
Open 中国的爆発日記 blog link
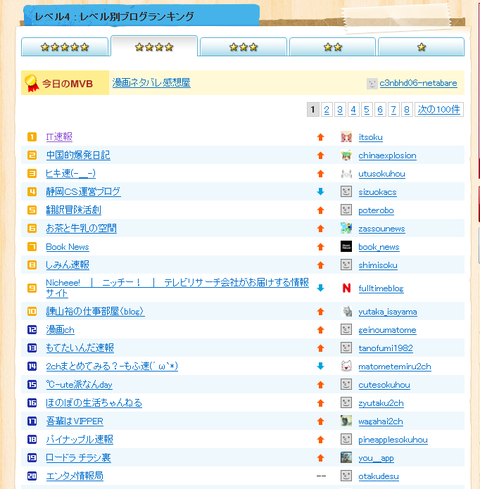pyautogui.click(x=78, y=155)
